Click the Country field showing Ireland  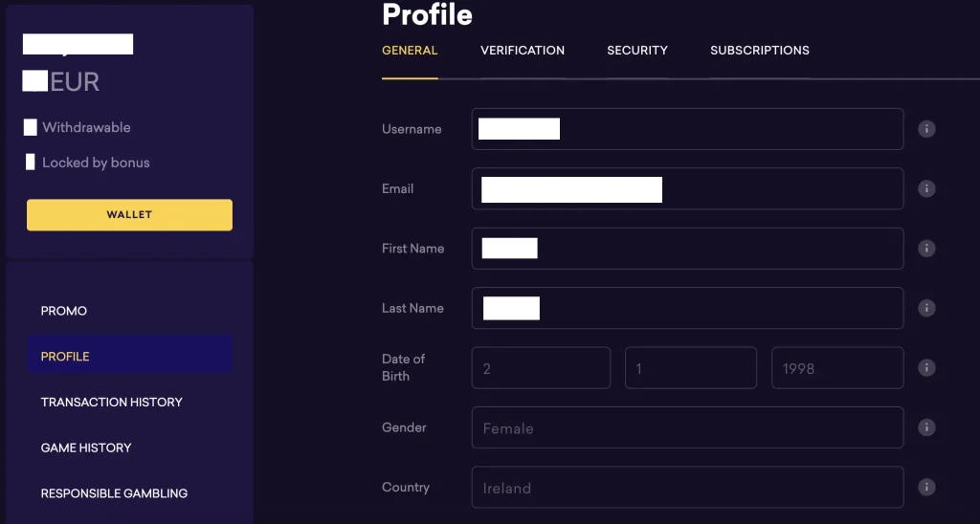[x=687, y=487]
